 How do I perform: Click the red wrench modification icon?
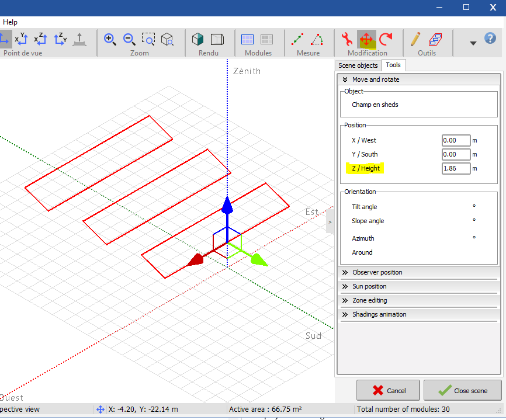click(346, 39)
